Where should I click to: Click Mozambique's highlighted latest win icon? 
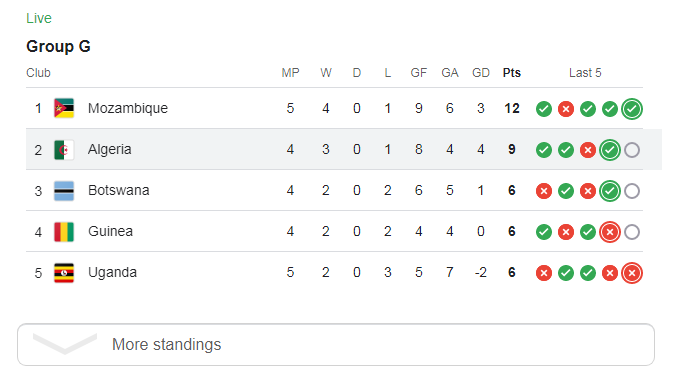click(632, 109)
